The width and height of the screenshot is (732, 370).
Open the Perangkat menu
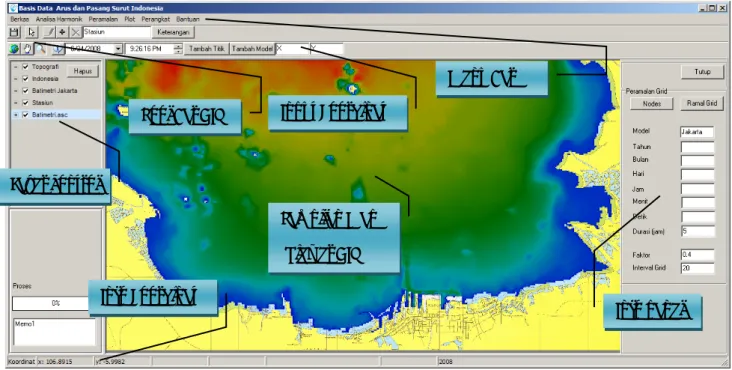pyautogui.click(x=156, y=20)
